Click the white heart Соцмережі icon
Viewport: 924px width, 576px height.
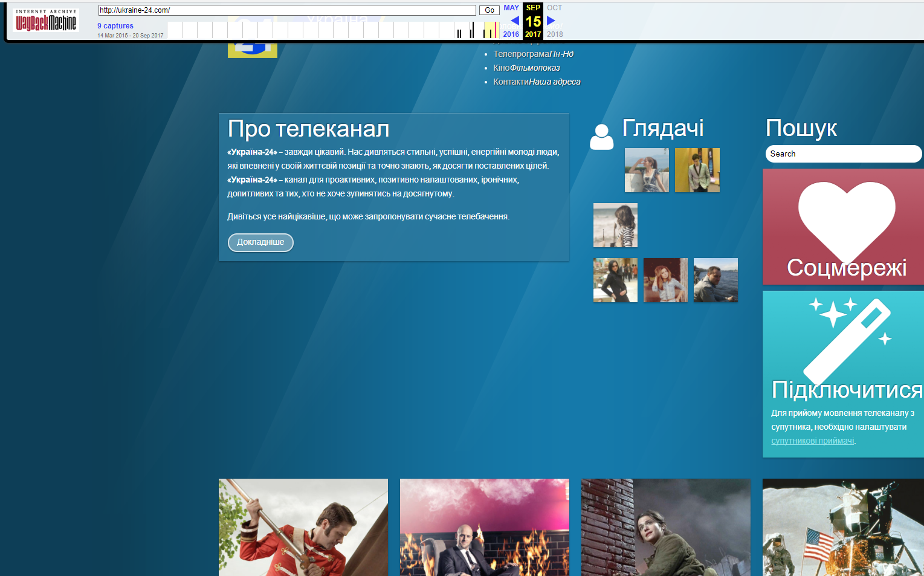click(x=846, y=219)
